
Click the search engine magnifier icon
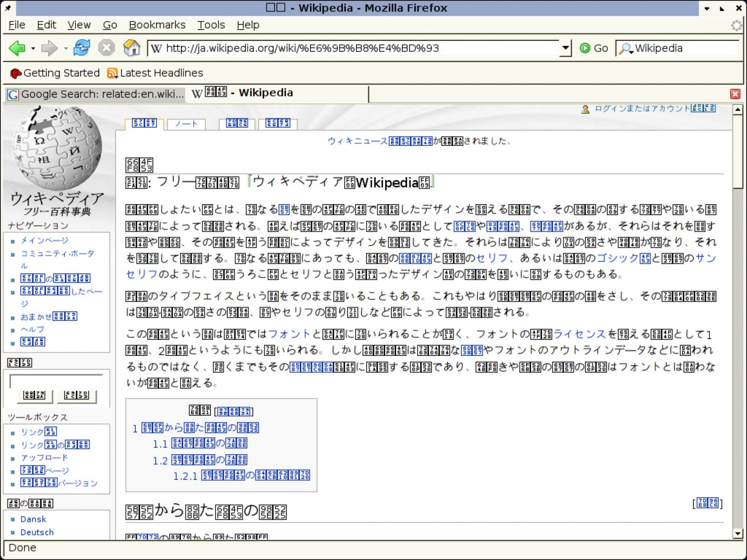(625, 49)
